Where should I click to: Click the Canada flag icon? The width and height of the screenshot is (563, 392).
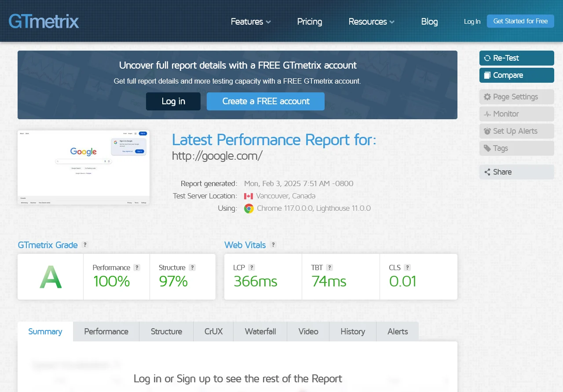pos(249,196)
